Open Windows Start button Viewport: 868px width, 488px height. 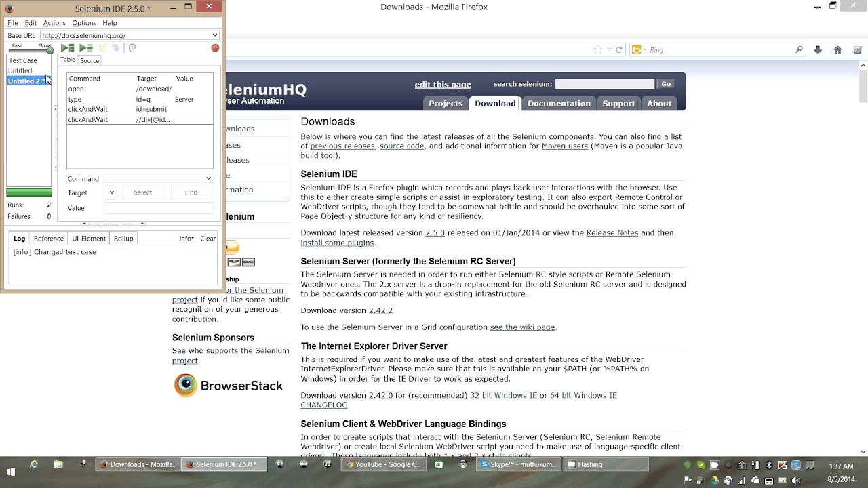tap(11, 471)
